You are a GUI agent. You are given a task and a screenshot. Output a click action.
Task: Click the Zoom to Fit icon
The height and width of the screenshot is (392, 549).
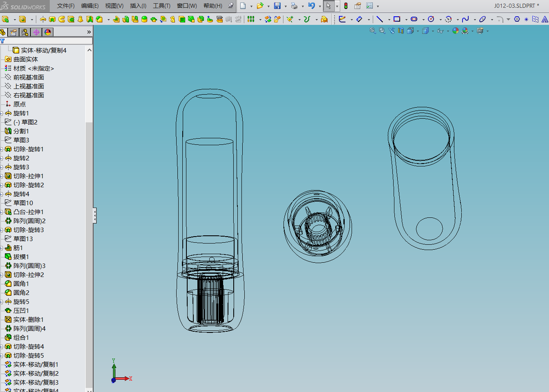pos(372,31)
